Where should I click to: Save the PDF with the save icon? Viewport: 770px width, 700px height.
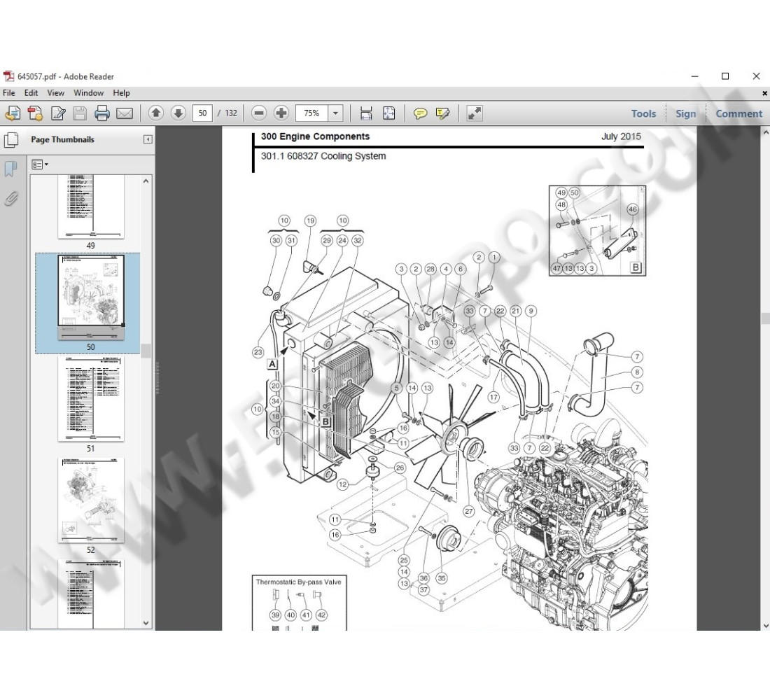(80, 113)
